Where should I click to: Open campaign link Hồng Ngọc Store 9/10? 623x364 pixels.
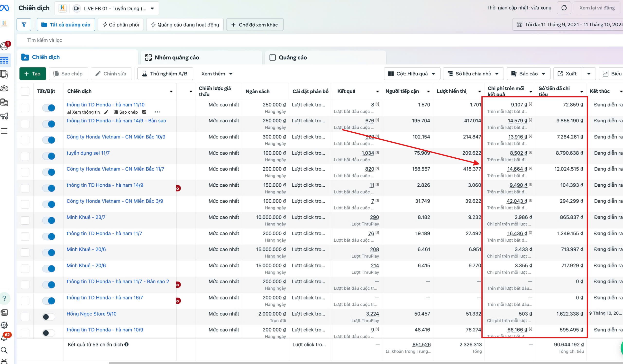92,314
